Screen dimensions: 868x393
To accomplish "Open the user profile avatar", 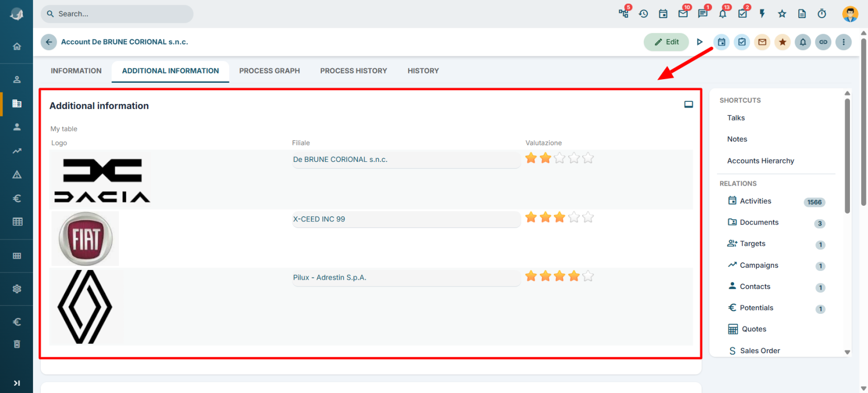I will coord(850,14).
